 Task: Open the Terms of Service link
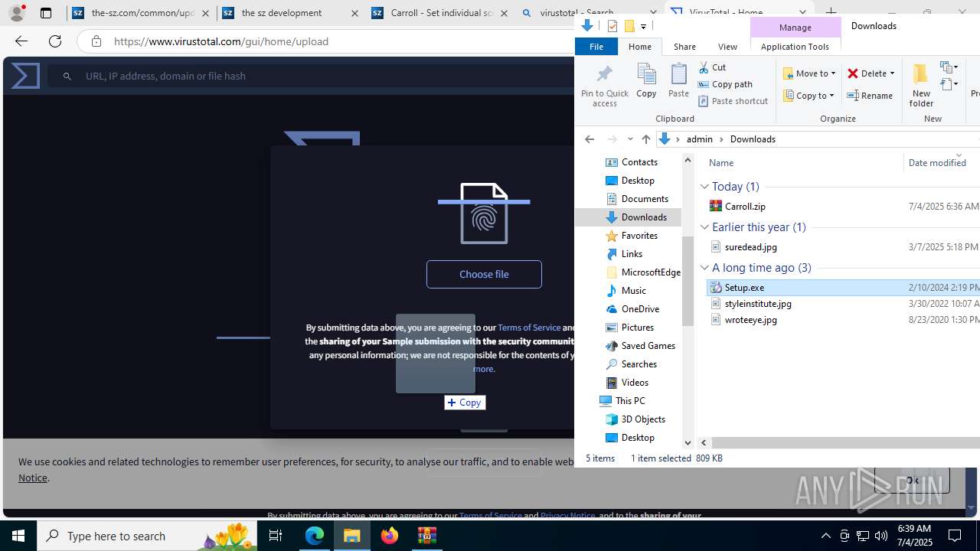click(x=529, y=328)
